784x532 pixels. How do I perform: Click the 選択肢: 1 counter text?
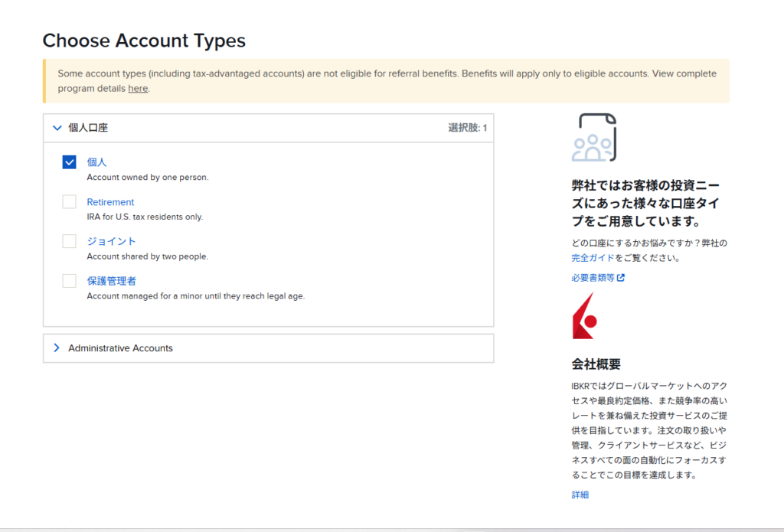pos(468,128)
